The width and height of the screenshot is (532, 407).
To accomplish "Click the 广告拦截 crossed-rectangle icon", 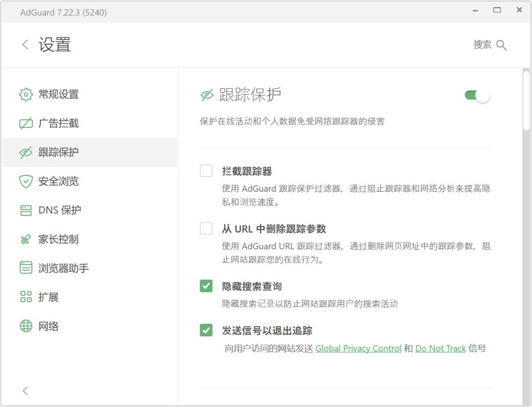I will pos(26,123).
